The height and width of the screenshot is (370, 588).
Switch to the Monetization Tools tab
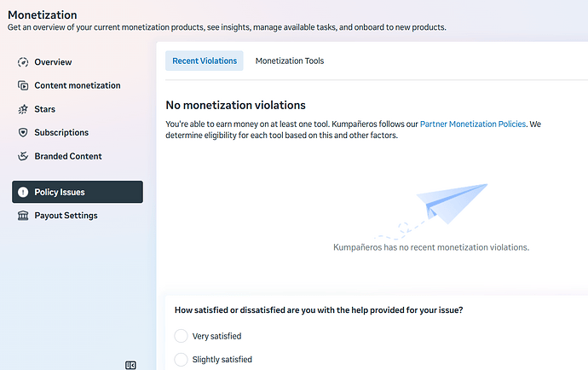tap(290, 61)
